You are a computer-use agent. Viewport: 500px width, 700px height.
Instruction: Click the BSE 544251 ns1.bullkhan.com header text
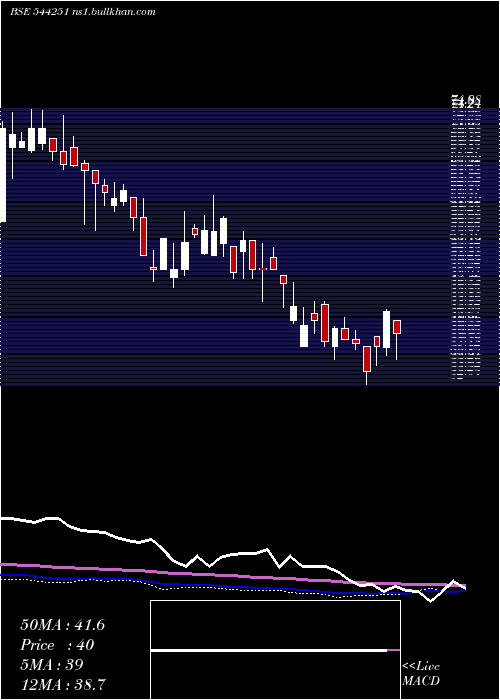click(x=83, y=12)
